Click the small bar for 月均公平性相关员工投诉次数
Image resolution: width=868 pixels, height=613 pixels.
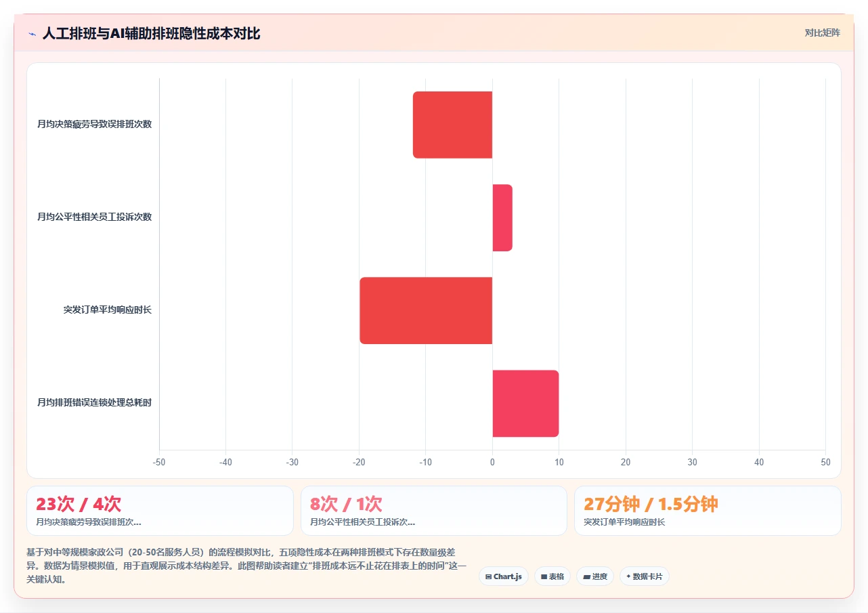[x=502, y=217]
